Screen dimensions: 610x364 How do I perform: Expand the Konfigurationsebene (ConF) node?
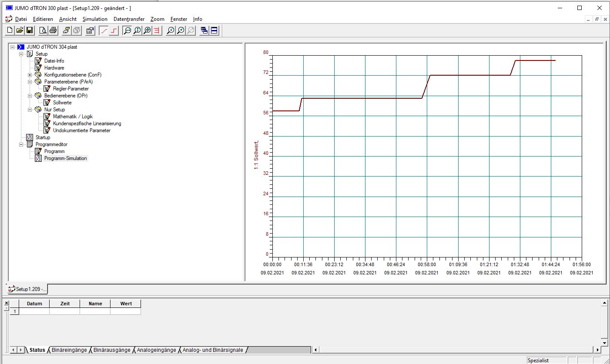30,75
